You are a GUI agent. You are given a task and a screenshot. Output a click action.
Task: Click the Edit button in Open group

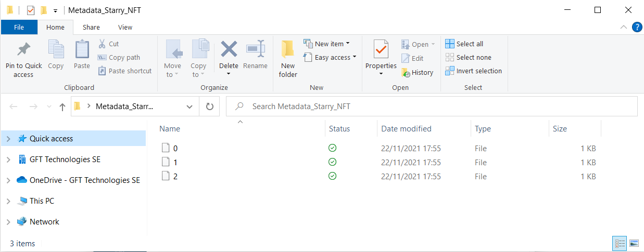[413, 58]
